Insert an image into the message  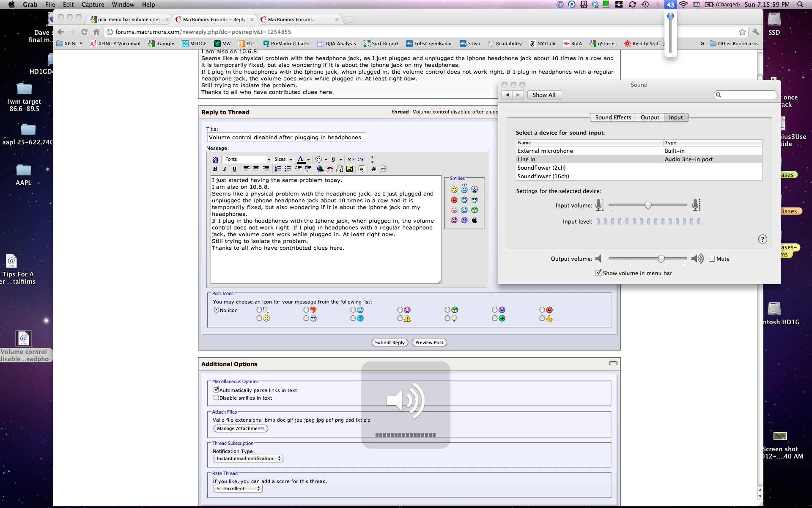point(350,169)
